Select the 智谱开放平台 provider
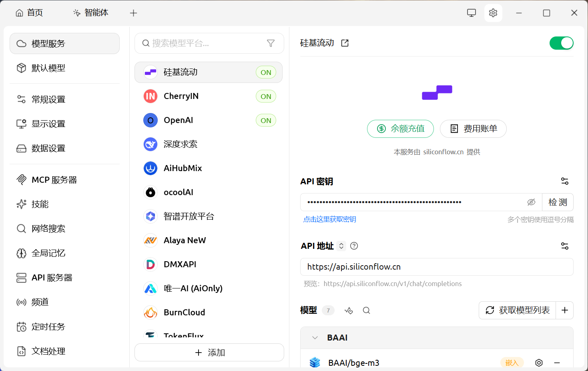 pyautogui.click(x=209, y=216)
